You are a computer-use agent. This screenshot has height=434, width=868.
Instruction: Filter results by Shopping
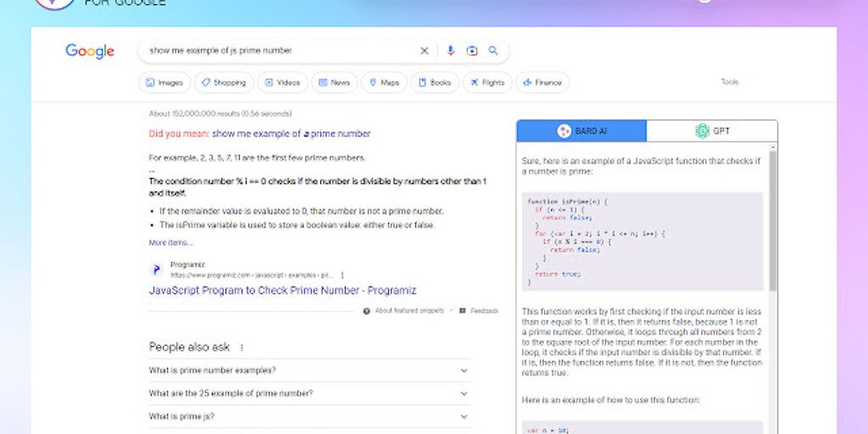pos(224,82)
